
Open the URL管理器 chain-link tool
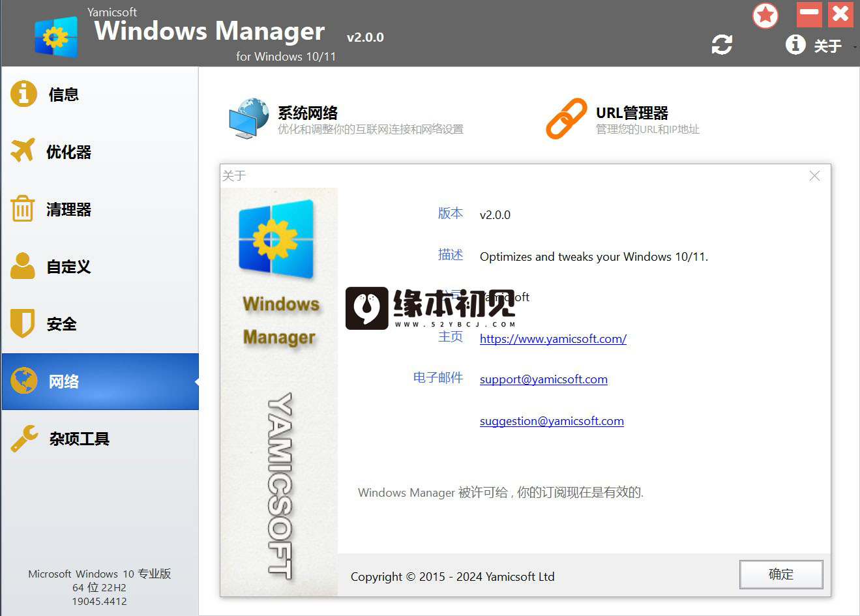622,119
